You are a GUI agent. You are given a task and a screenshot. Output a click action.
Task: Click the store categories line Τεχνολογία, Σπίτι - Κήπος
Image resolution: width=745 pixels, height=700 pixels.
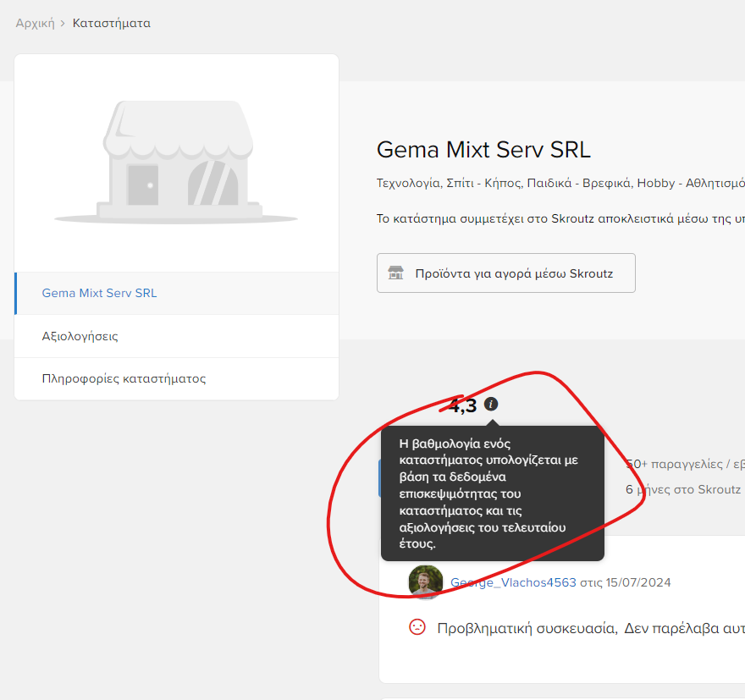[560, 184]
